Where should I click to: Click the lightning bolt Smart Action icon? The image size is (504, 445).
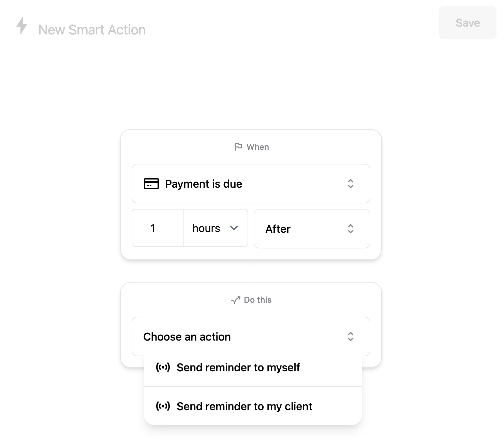pyautogui.click(x=22, y=25)
